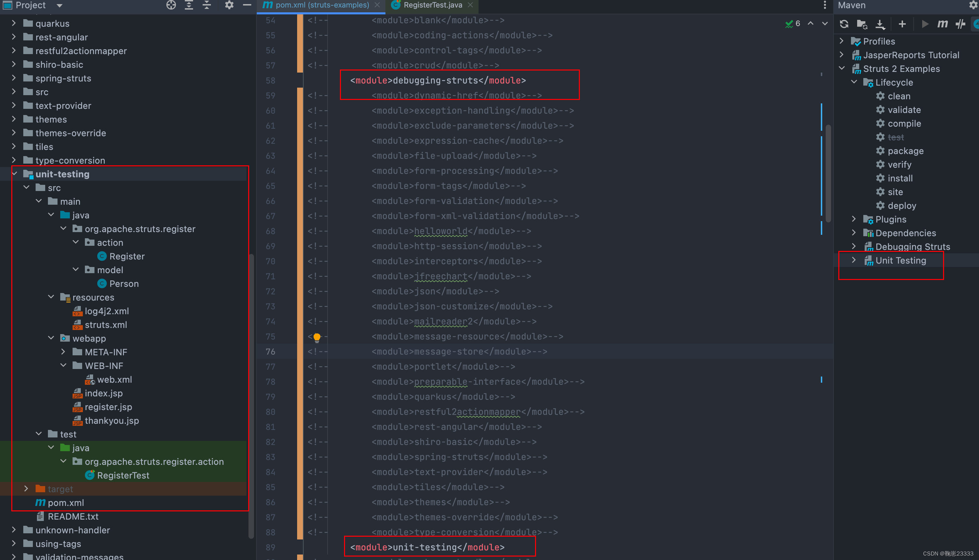Viewport: 979px width, 560px height.
Task: Click the Project tree vertical scrollbar
Action: pos(251,396)
